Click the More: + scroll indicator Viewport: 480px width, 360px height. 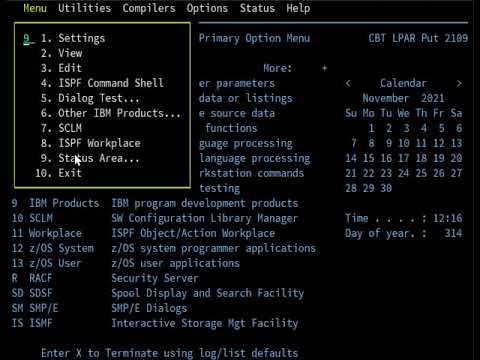click(295, 68)
